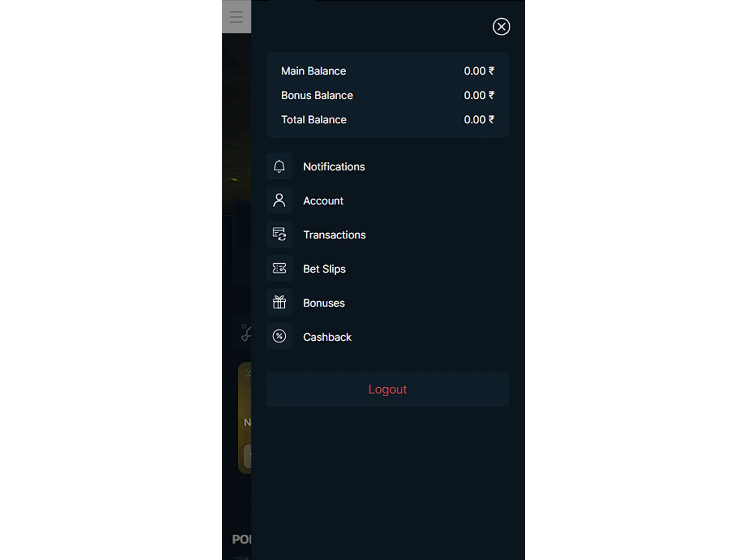
Task: Close the account menu overlay
Action: [501, 26]
